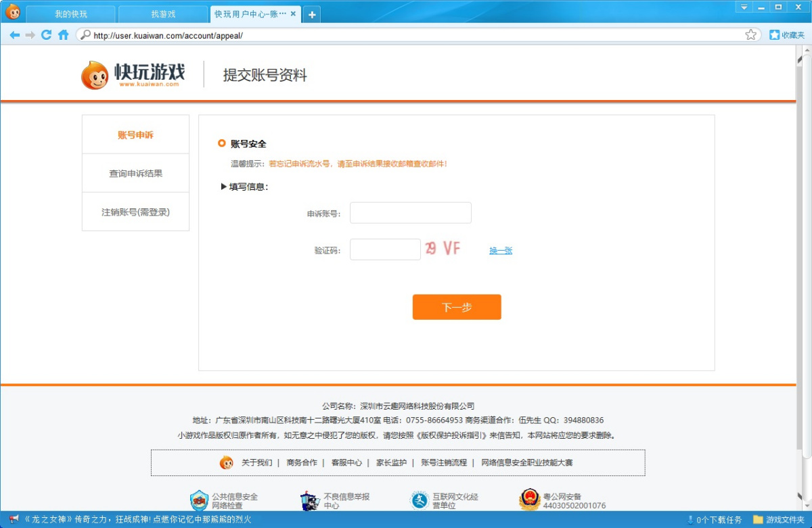Open the 0个下载任务 download manager
Image resolution: width=812 pixels, height=528 pixels.
click(x=715, y=520)
